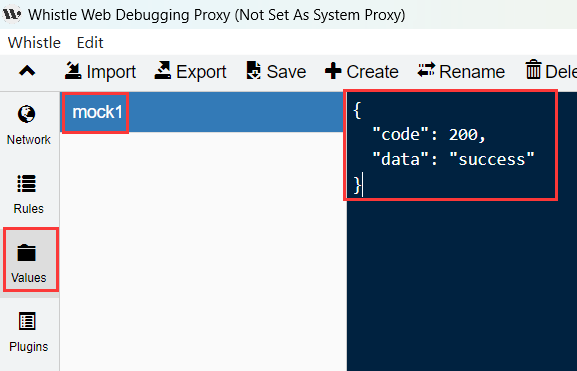Viewport: 577px width, 371px height.
Task: Click the Save download icon
Action: click(x=253, y=71)
